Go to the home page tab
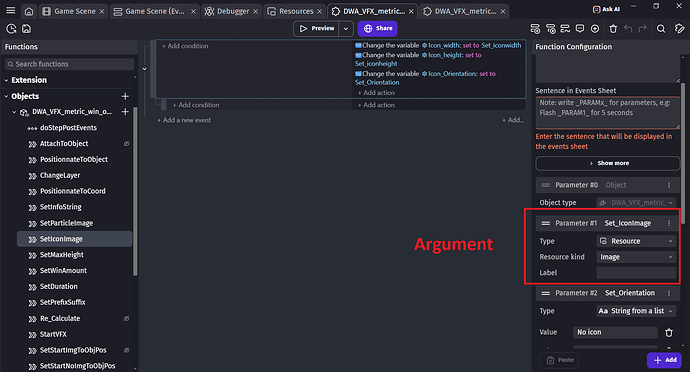The width and height of the screenshot is (690, 372). point(29,11)
